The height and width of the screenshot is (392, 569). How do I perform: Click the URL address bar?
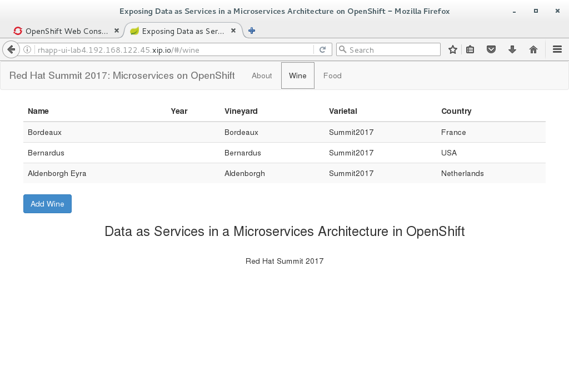pos(174,49)
